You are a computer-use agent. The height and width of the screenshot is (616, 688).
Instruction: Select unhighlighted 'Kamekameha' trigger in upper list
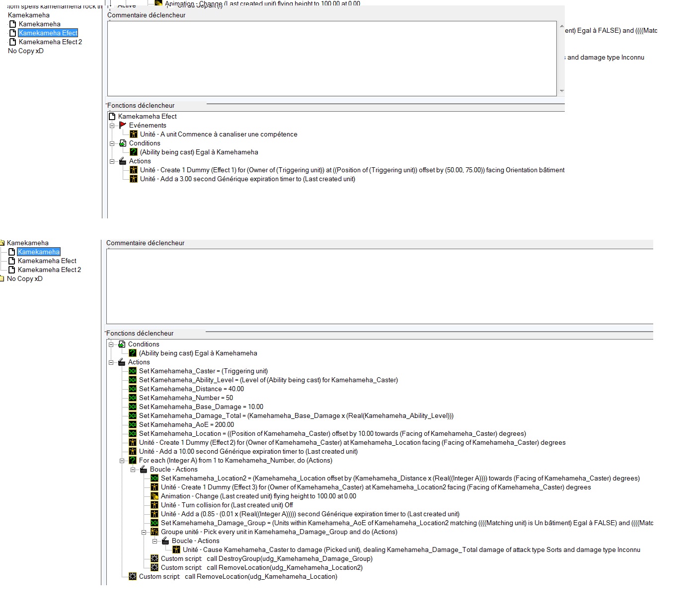(x=40, y=24)
